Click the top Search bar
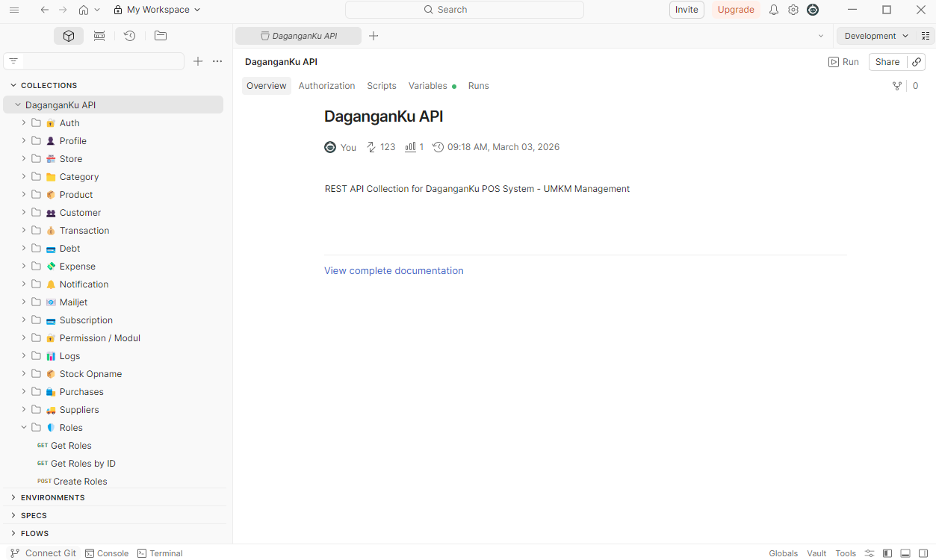Screen dimensions: 936x560 tap(465, 10)
